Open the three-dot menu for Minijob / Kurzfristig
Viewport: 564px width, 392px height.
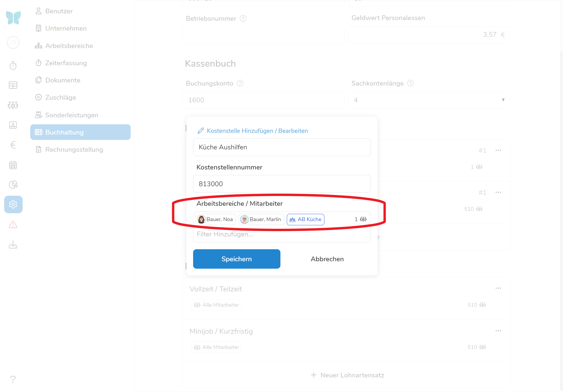(x=498, y=331)
